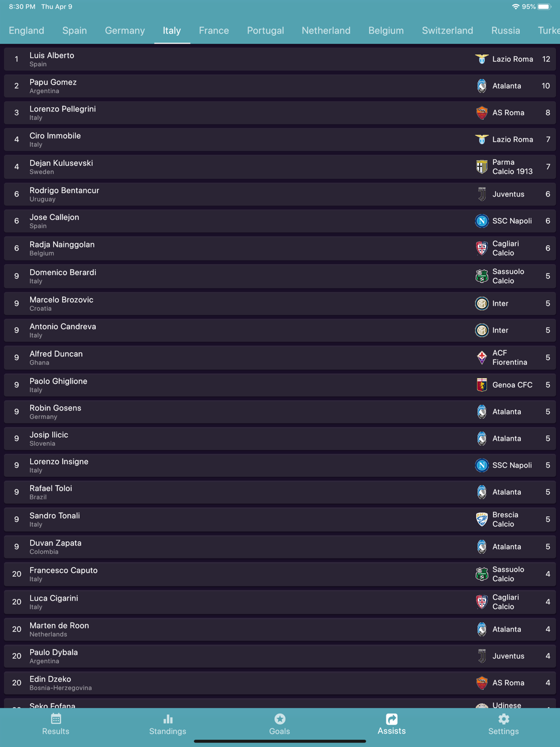Switch to Goals star icon
The width and height of the screenshot is (560, 747).
(279, 718)
